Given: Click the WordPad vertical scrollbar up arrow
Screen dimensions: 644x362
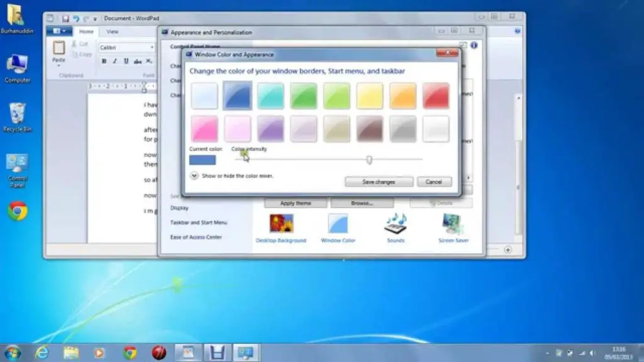Looking at the screenshot, I should coord(519,98).
